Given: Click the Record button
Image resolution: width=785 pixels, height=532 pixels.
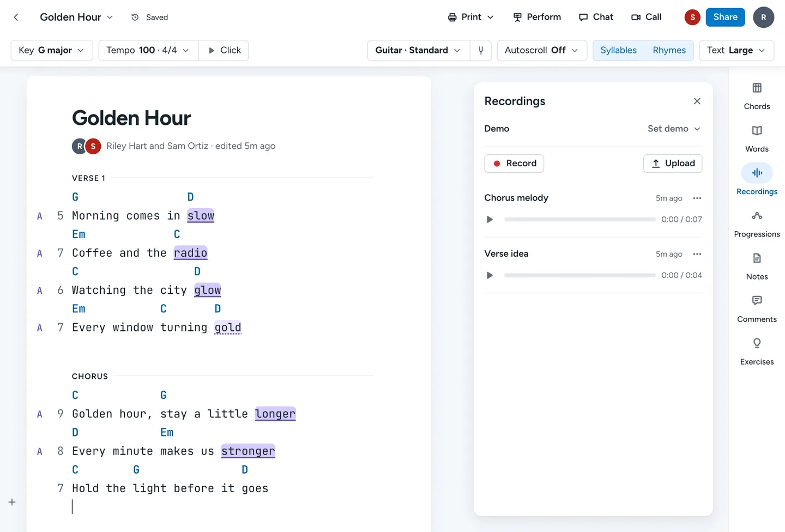Looking at the screenshot, I should click(x=514, y=164).
